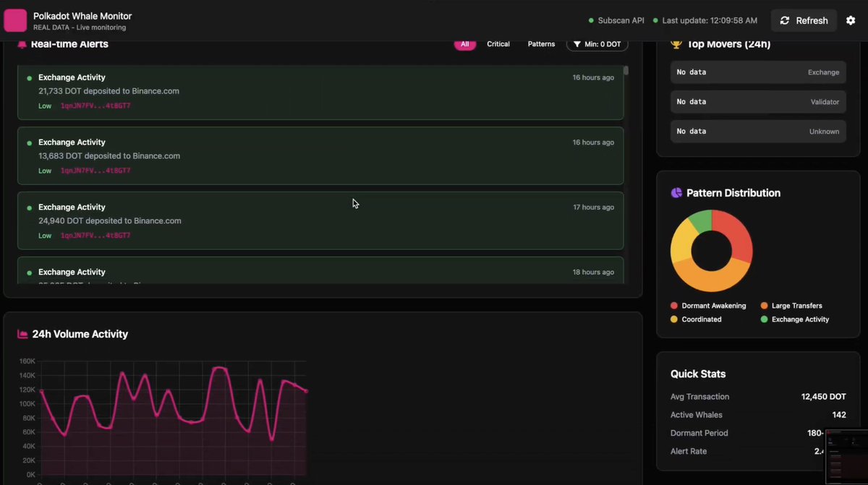Viewport: 868px width, 485px height.
Task: Toggle the Large Transfers legend entry
Action: point(791,306)
